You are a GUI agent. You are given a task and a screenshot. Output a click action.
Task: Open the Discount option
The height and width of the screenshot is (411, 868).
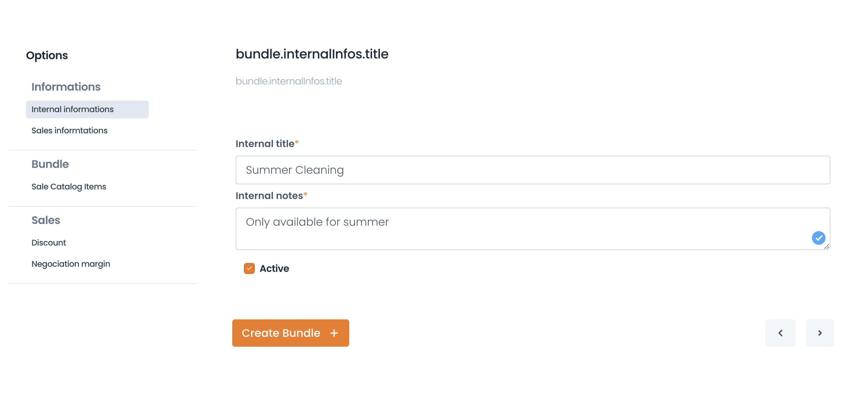click(49, 243)
